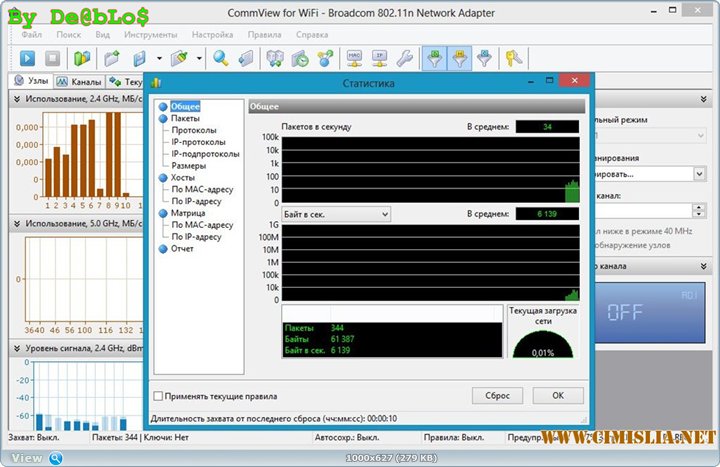Open the dropdown arrow beside broom icon
This screenshot has height=467, width=720.
tap(199, 58)
